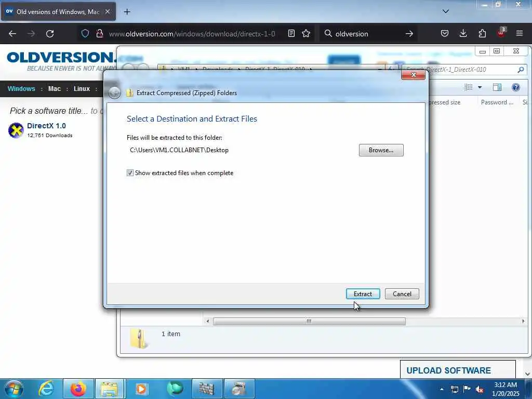Screen dimensions: 532x399
Task: Open the Browse... folder picker
Action: click(381, 150)
